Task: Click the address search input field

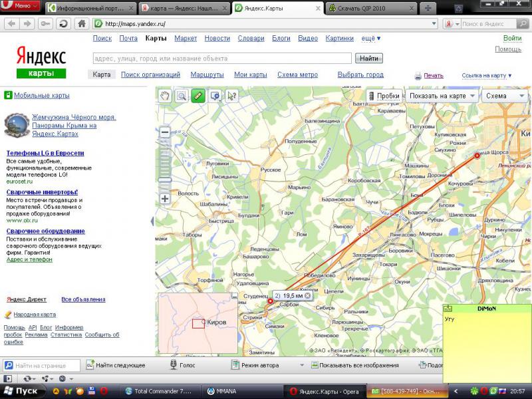Action: [222, 58]
